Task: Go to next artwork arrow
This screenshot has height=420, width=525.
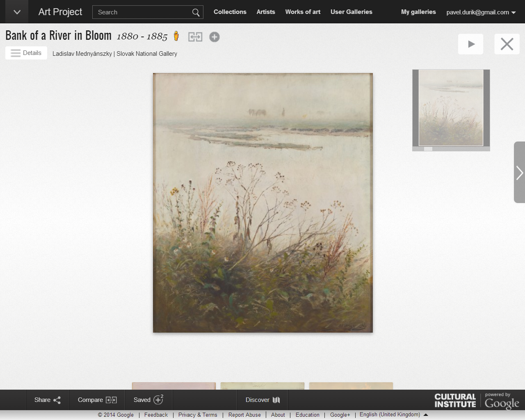Action: 520,172
